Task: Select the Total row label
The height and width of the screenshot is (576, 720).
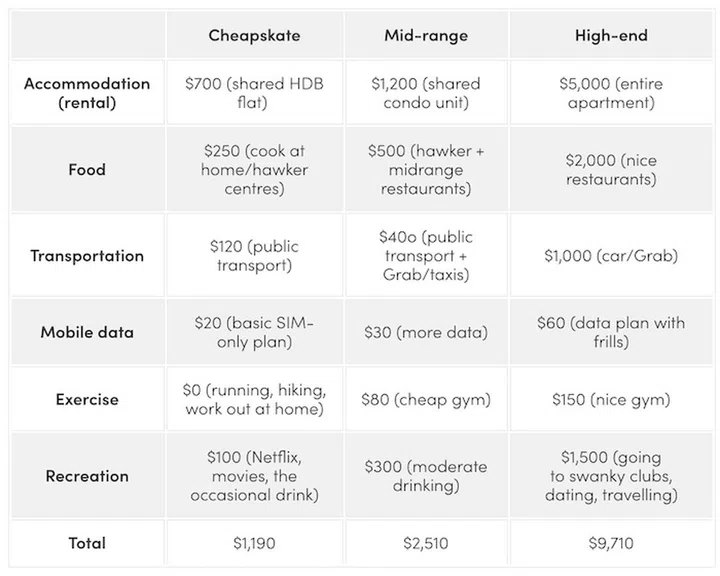Action: coord(87,543)
